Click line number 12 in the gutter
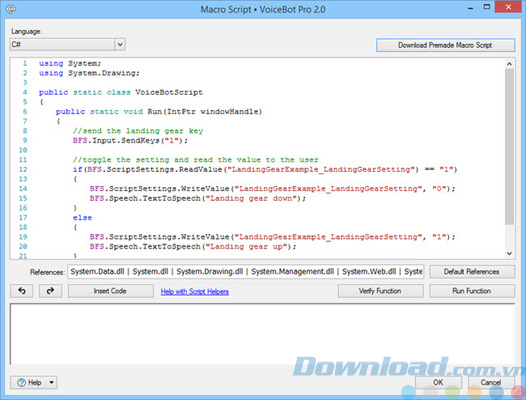The height and width of the screenshot is (400, 526). click(23, 169)
